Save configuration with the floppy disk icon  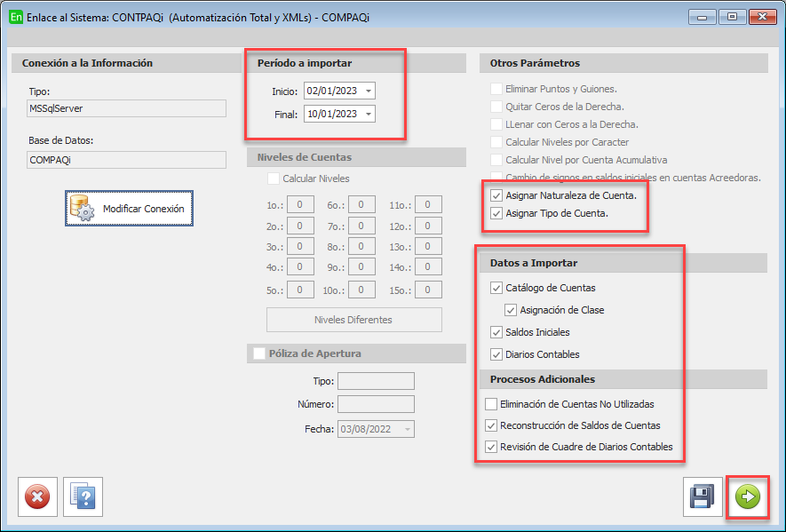click(x=703, y=496)
